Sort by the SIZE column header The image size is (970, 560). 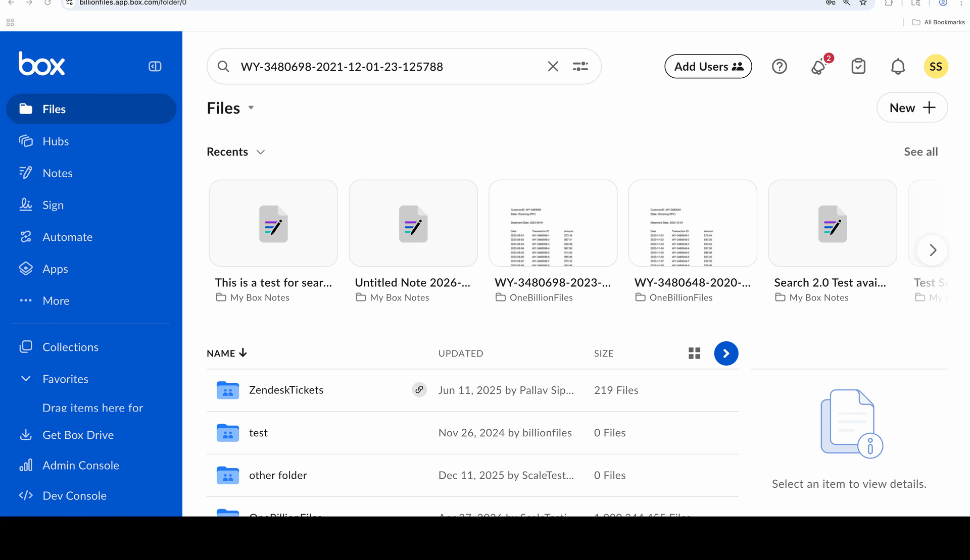(x=604, y=353)
